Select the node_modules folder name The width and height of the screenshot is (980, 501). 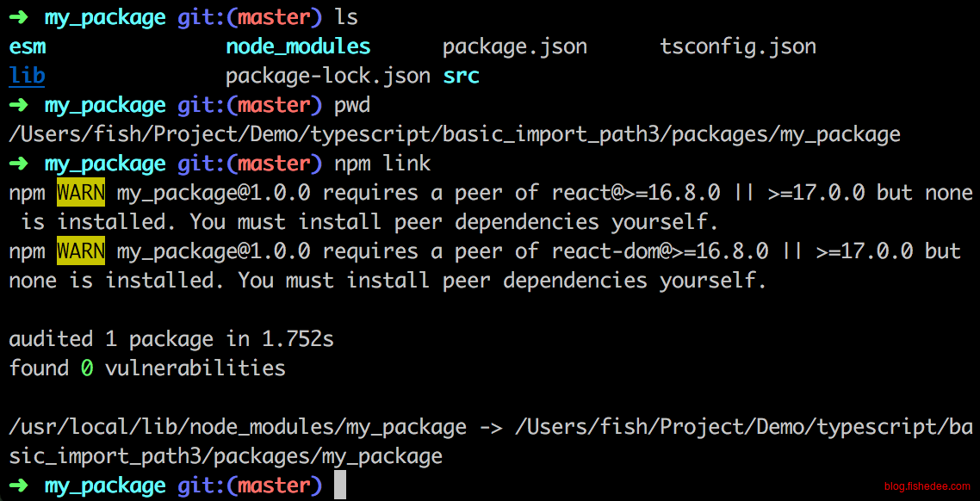298,46
